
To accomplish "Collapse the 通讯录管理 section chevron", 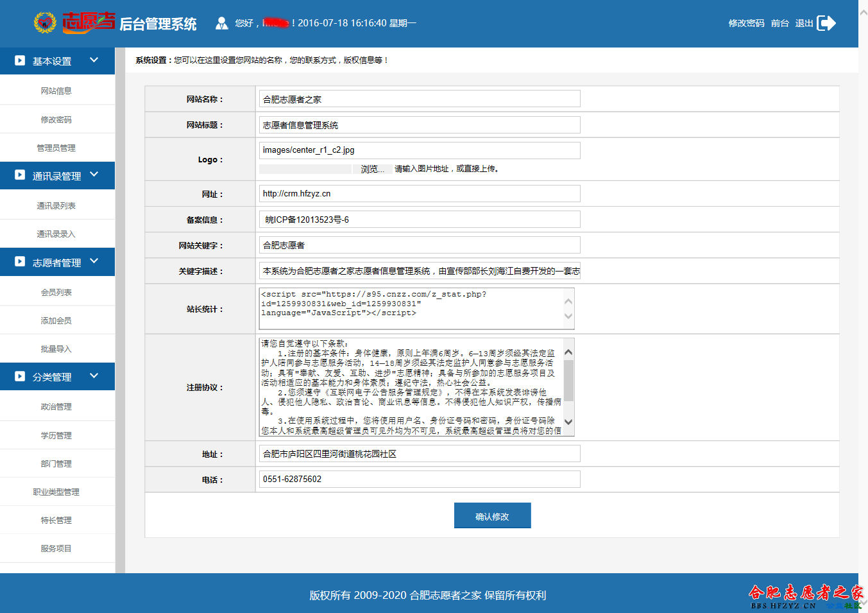I will (94, 174).
